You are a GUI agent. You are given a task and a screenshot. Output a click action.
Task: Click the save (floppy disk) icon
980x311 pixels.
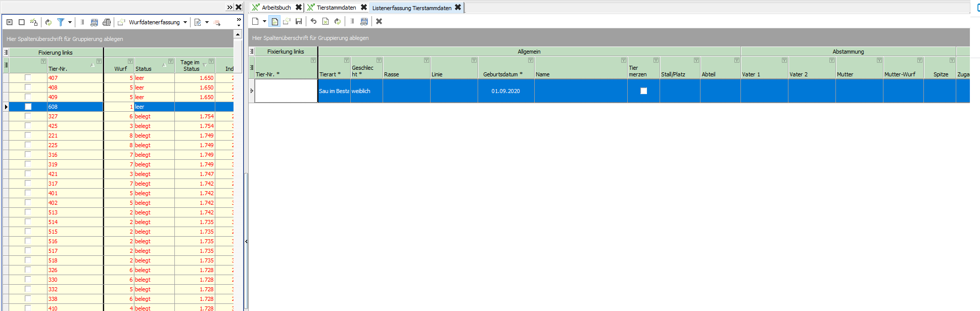point(299,21)
